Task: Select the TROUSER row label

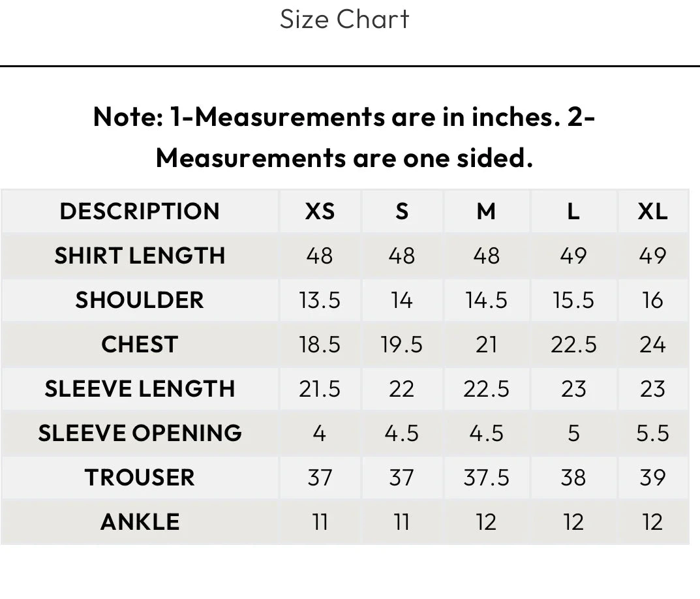Action: pyautogui.click(x=140, y=478)
